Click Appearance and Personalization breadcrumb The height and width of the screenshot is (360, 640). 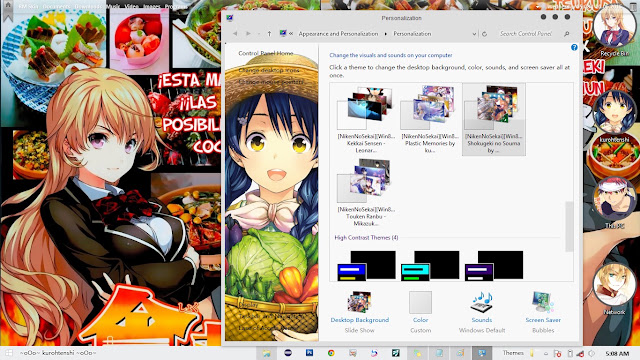pyautogui.click(x=338, y=34)
